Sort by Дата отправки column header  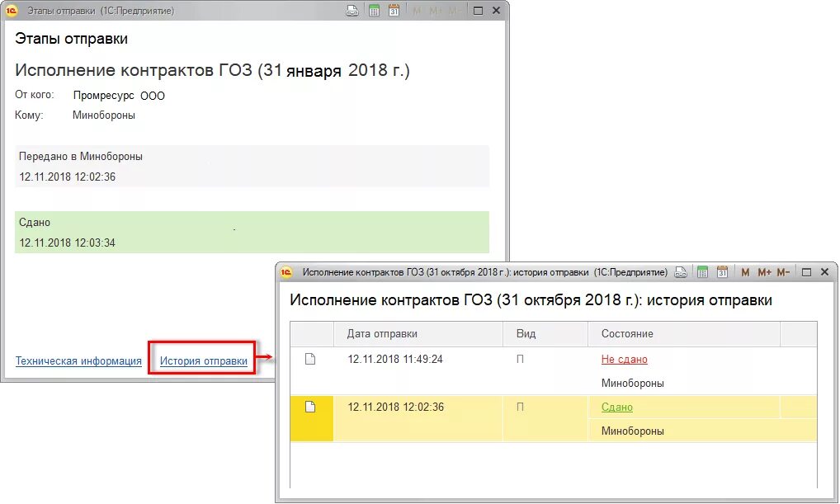click(x=418, y=334)
